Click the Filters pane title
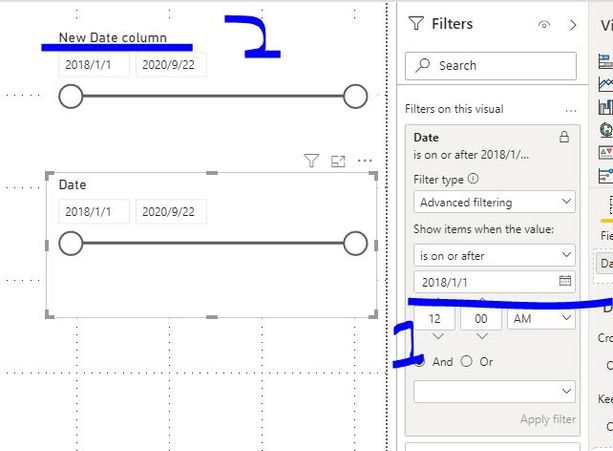 coord(452,24)
